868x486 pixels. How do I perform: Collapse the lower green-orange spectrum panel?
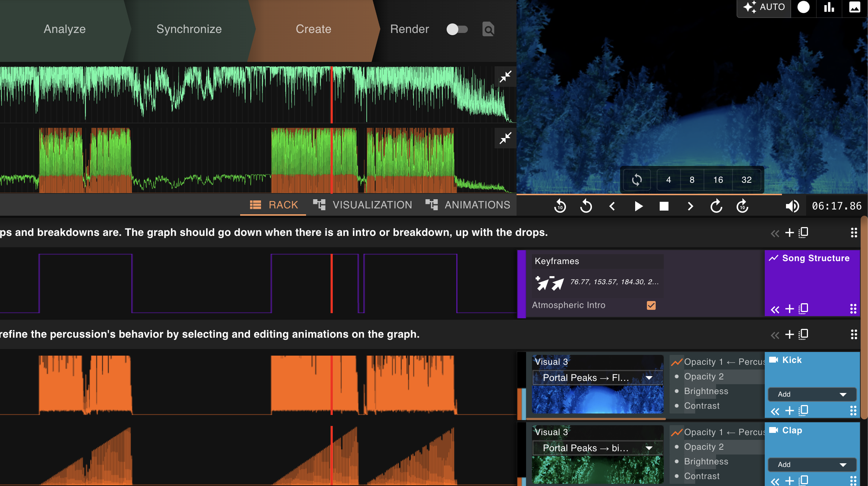pyautogui.click(x=505, y=138)
